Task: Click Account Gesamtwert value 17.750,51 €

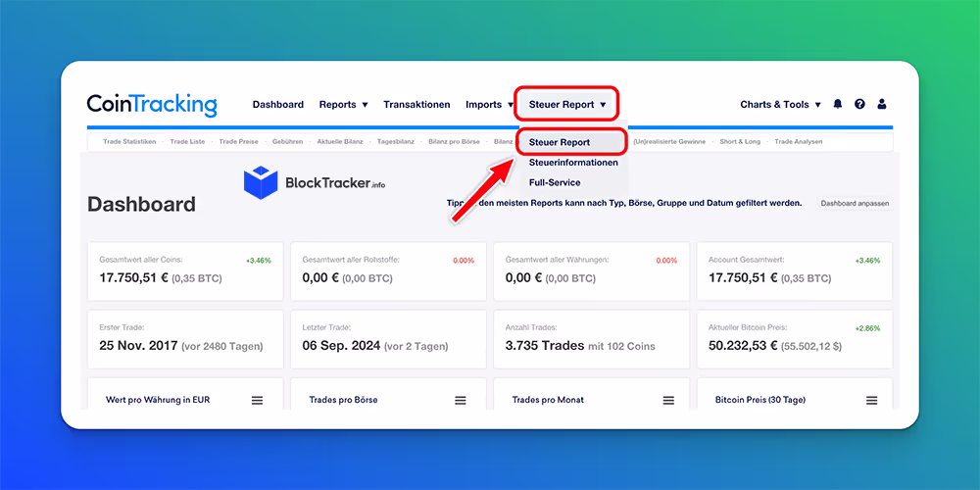Action: point(743,277)
